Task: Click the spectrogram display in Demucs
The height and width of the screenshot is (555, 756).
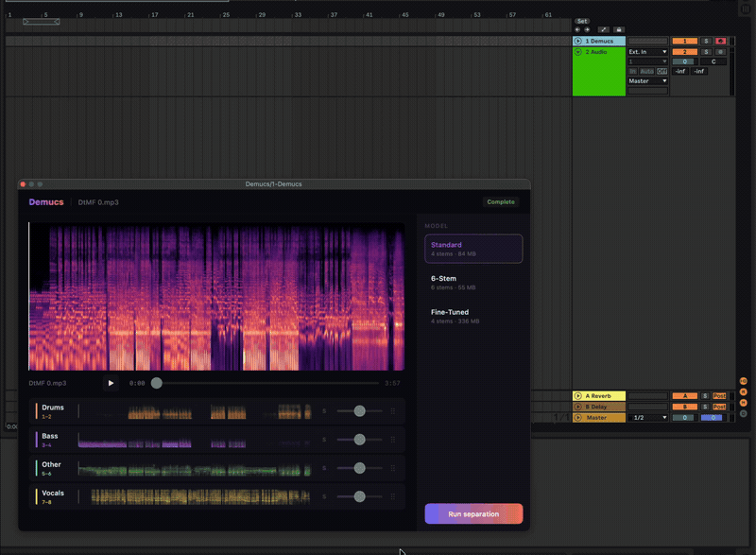Action: click(216, 297)
